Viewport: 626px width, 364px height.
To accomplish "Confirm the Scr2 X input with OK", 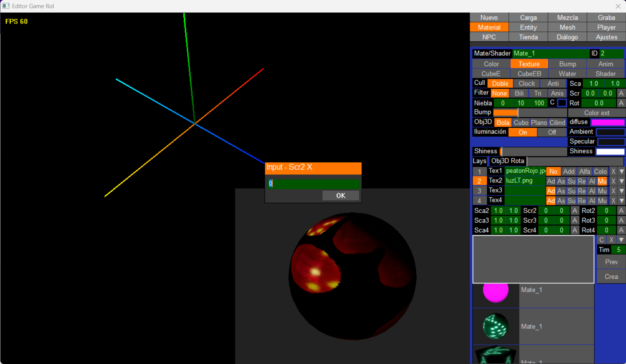I will click(x=340, y=195).
